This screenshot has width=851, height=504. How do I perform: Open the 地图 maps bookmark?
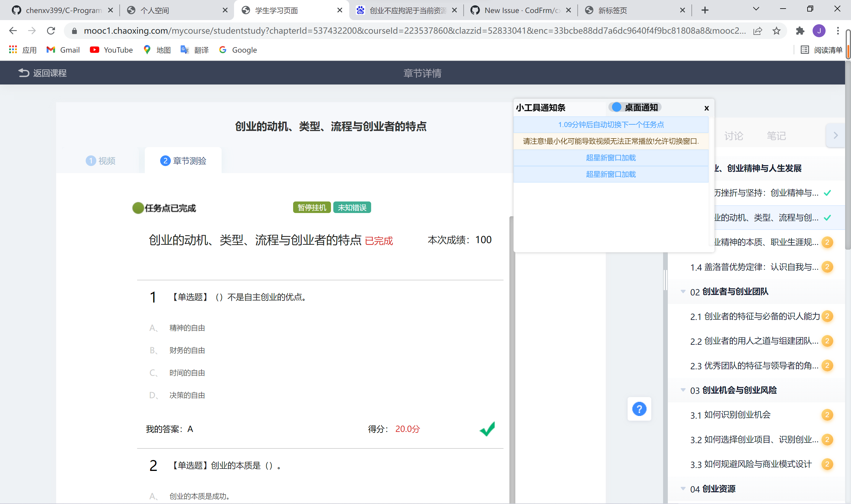pos(157,50)
